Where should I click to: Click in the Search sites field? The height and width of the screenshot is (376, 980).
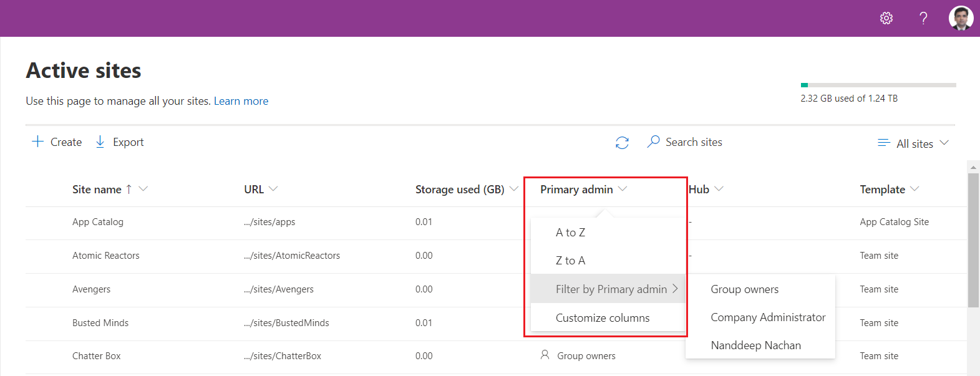tap(693, 142)
